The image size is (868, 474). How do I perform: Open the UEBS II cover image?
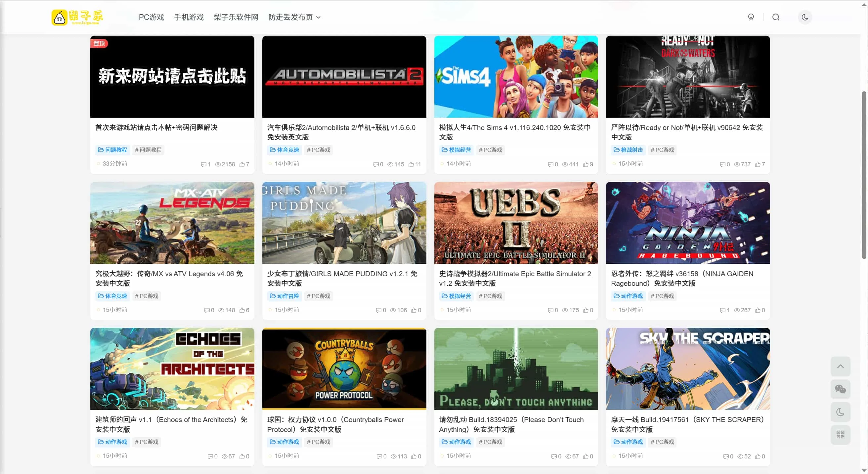516,223
